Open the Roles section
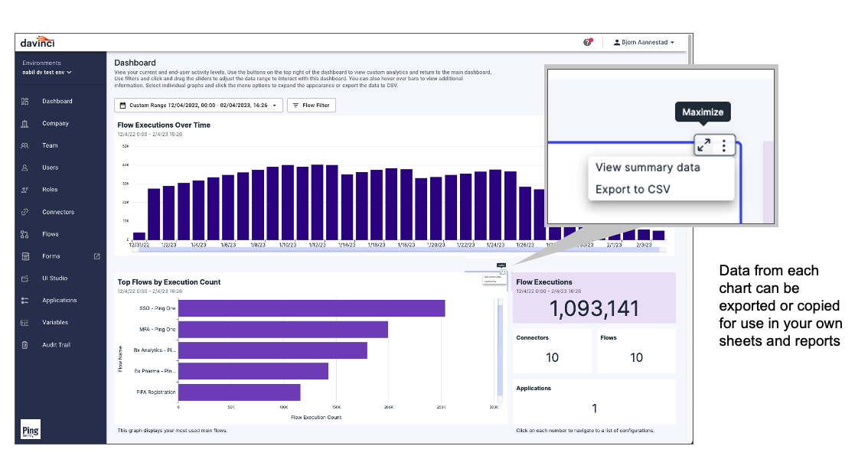This screenshot has width=868, height=472. (x=48, y=189)
